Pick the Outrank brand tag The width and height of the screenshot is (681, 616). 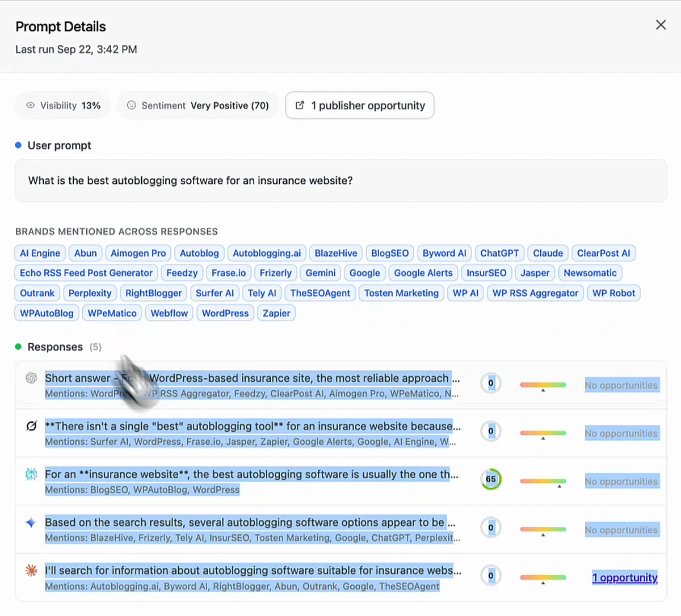click(x=37, y=293)
